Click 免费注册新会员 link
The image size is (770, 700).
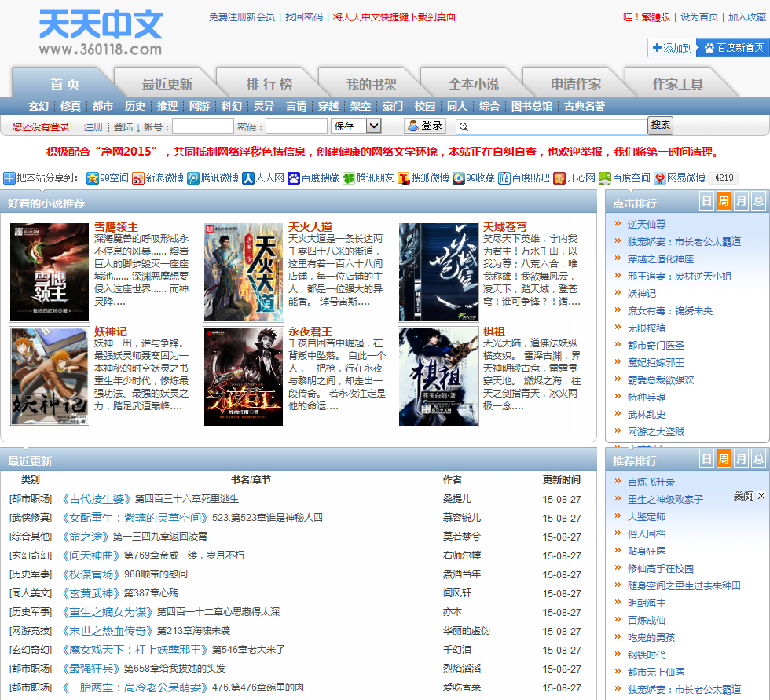point(242,17)
